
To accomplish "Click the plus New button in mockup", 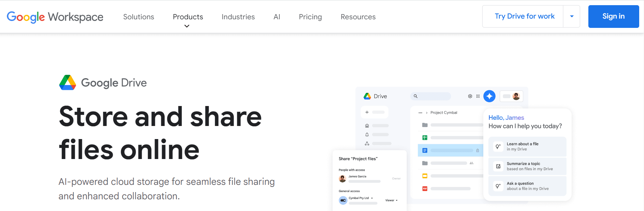I will point(374,112).
